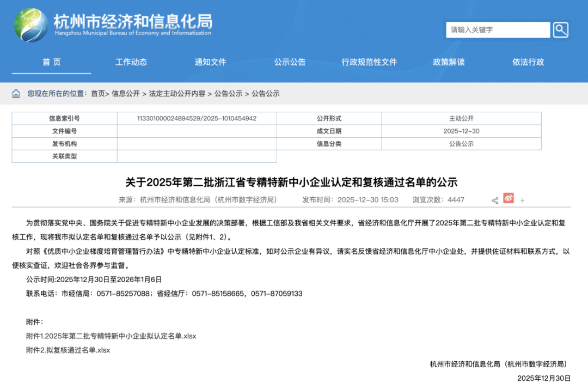Open the 法定主动公开内容 breadcrumb link
The image size is (588, 389).
tap(176, 93)
